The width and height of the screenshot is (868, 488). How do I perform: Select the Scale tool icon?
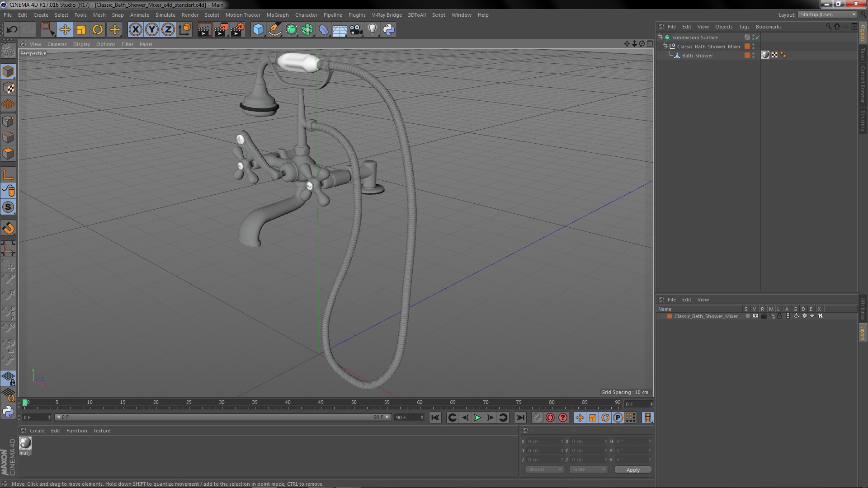click(81, 30)
